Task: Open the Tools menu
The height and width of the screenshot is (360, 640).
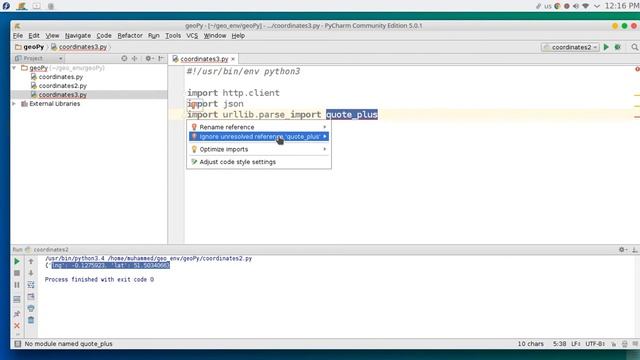Action: pyautogui.click(x=173, y=36)
